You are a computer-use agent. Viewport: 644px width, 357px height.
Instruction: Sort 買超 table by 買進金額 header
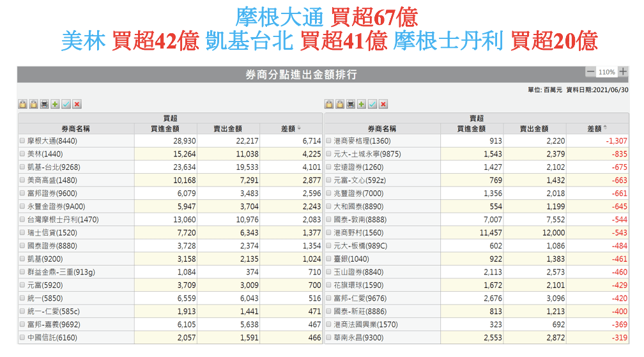pyautogui.click(x=165, y=128)
